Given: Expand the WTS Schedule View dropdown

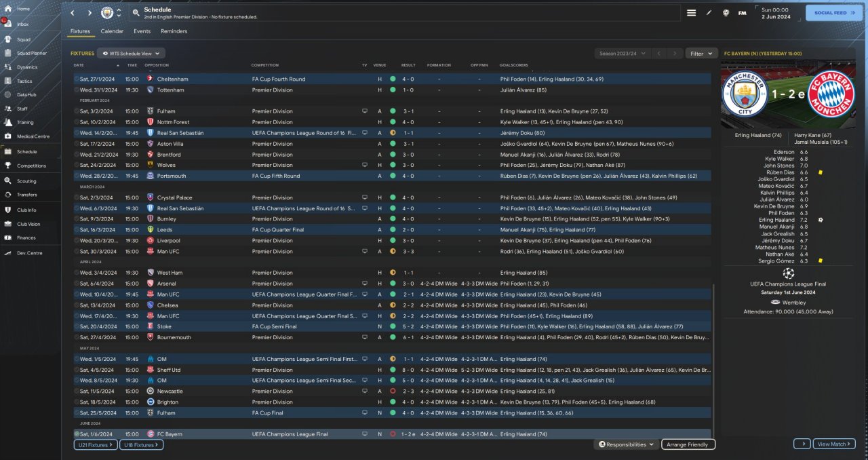Looking at the screenshot, I should 131,53.
